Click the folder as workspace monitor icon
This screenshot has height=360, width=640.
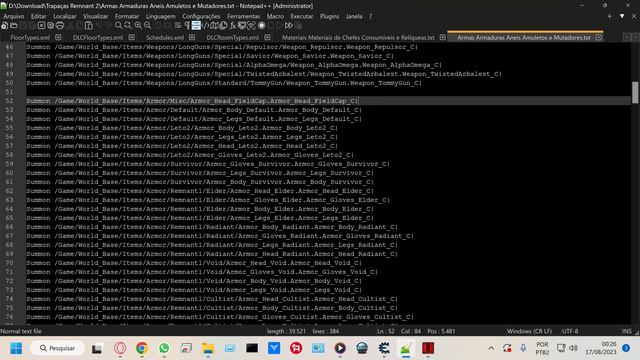pos(242,25)
